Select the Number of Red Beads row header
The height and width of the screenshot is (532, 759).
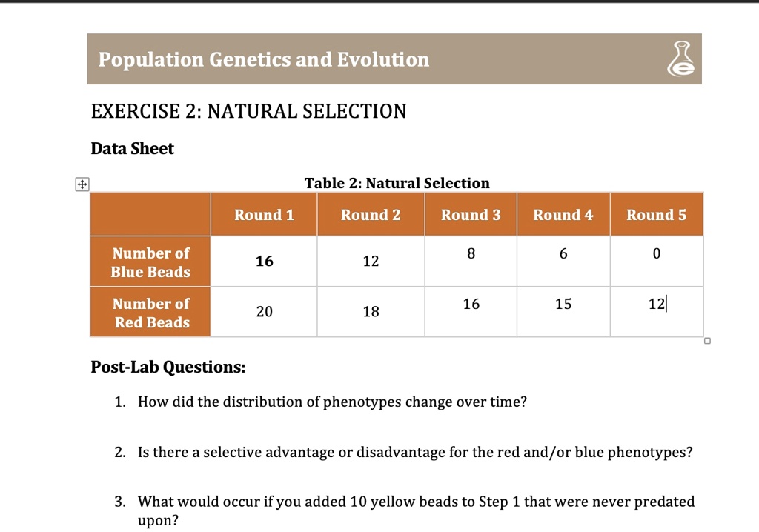pos(150,313)
